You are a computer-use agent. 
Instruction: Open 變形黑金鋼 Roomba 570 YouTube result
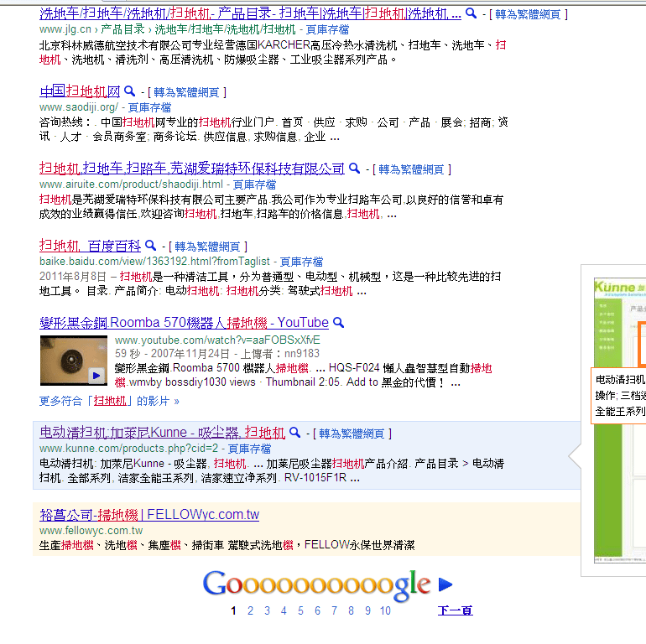(185, 322)
